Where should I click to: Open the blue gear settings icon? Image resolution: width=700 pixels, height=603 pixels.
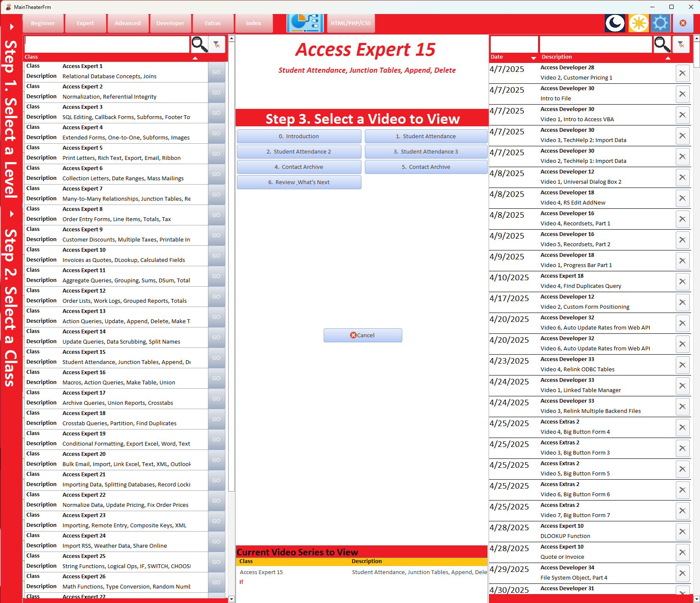click(660, 23)
